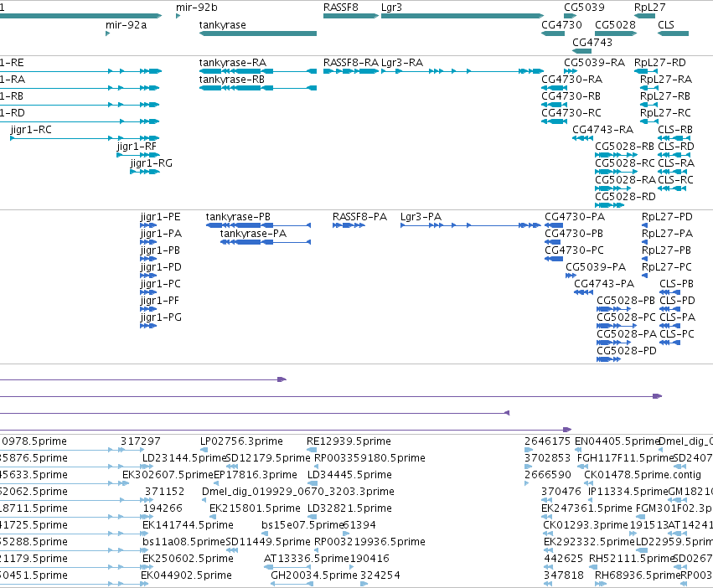Click the RASSF8 gene bar

pos(351,17)
